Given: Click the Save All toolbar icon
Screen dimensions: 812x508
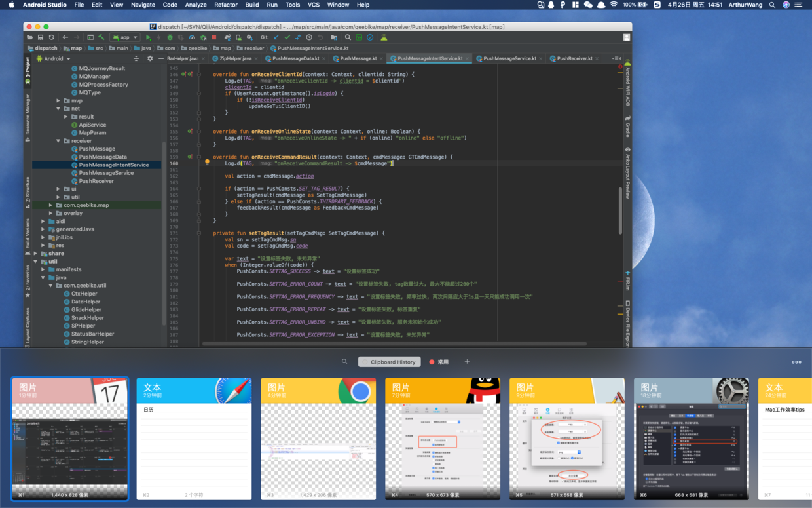Looking at the screenshot, I should 41,37.
